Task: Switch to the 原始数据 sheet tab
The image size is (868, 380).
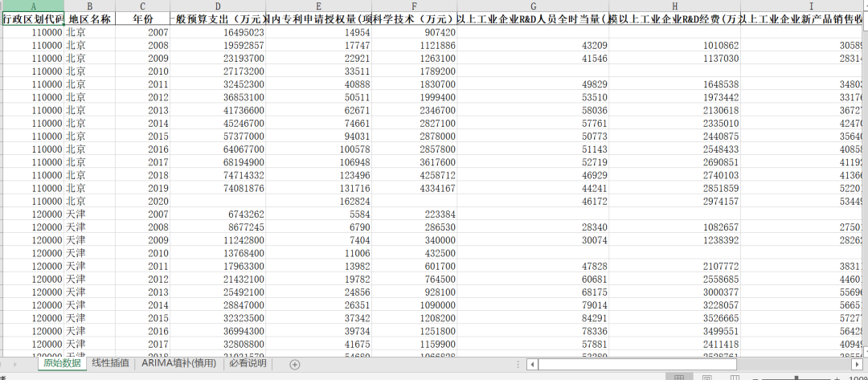Action: click(x=62, y=363)
